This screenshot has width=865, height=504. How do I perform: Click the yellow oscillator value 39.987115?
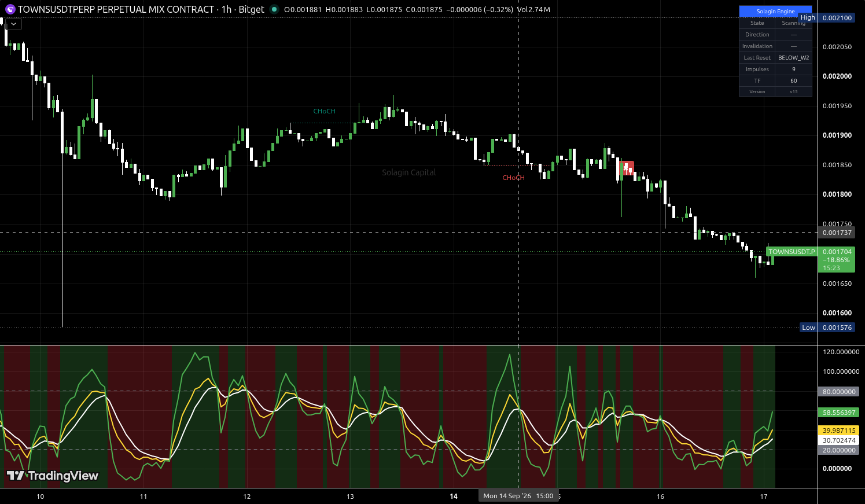click(839, 431)
